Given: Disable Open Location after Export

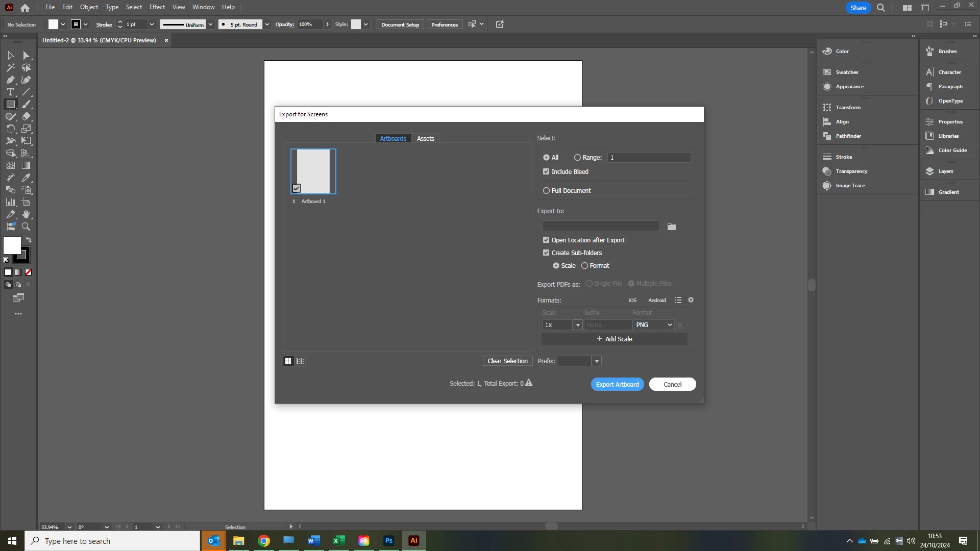Looking at the screenshot, I should [x=546, y=240].
